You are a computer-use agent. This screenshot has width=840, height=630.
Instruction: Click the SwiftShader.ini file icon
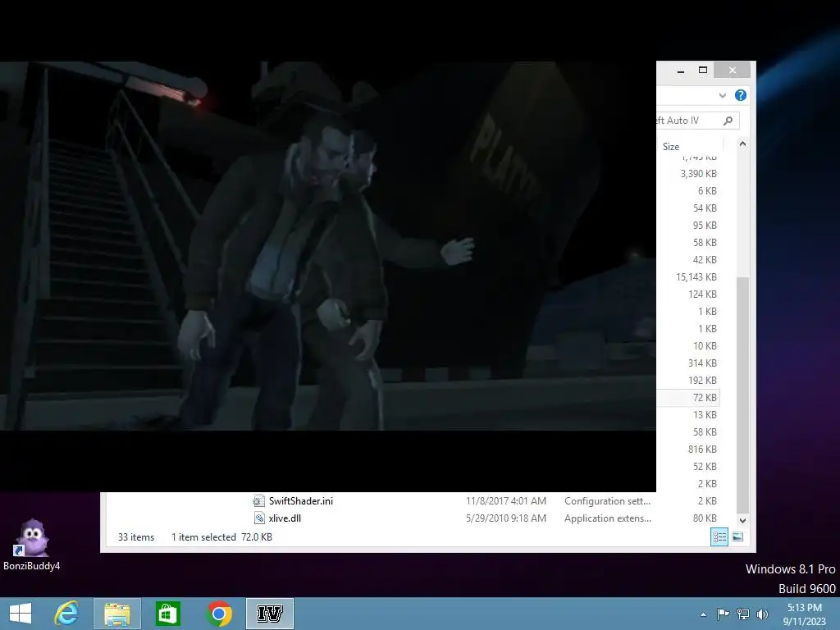(x=258, y=501)
